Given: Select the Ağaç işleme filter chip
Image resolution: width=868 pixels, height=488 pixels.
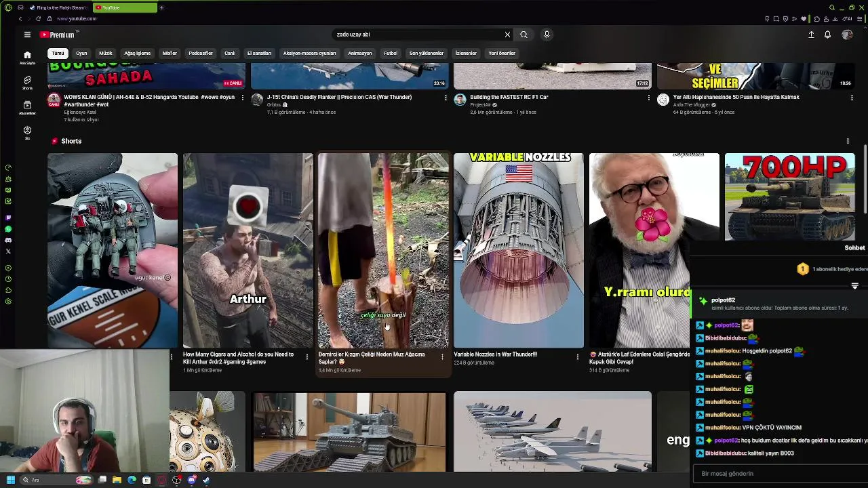Looking at the screenshot, I should tap(137, 53).
